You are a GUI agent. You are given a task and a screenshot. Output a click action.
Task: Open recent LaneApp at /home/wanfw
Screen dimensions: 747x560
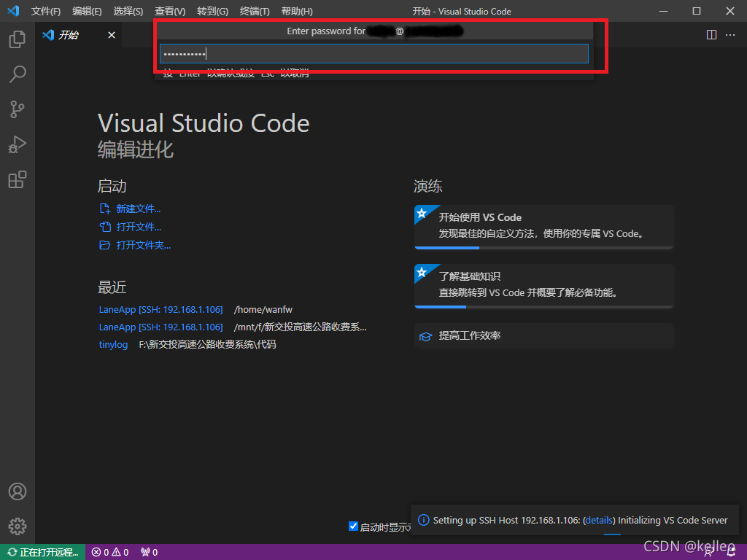[x=161, y=309]
